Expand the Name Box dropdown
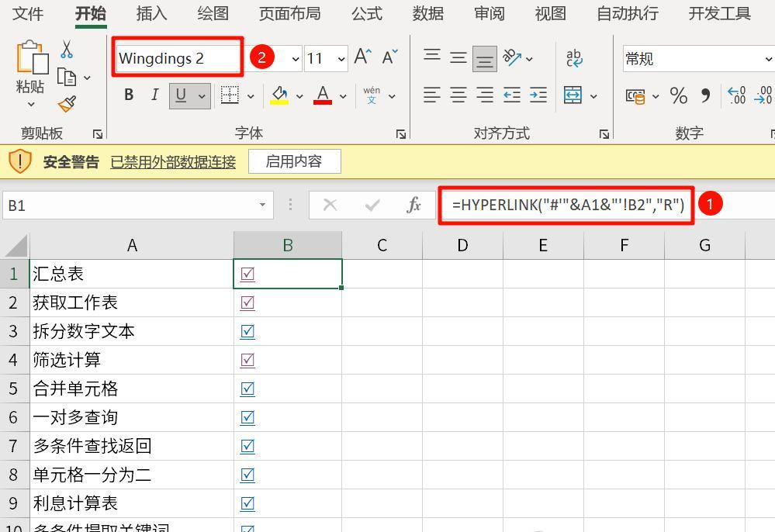Screen dimensions: 775x532 point(262,205)
